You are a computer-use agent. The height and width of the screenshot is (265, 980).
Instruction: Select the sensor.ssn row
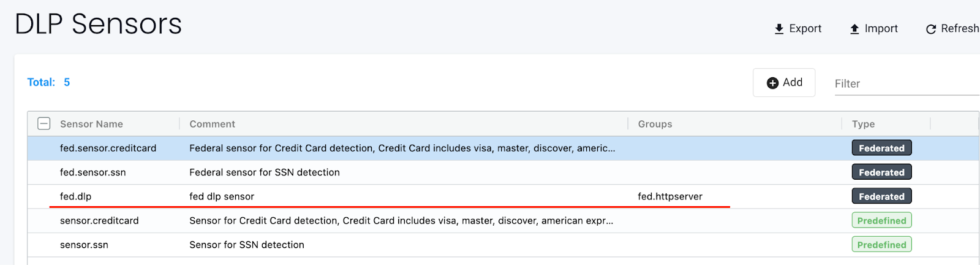coord(84,245)
